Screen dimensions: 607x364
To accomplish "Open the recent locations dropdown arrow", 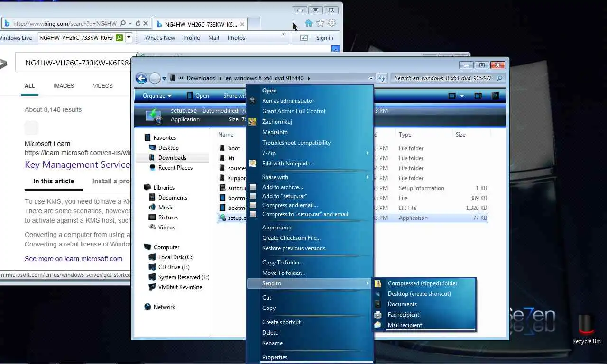I will 165,79.
